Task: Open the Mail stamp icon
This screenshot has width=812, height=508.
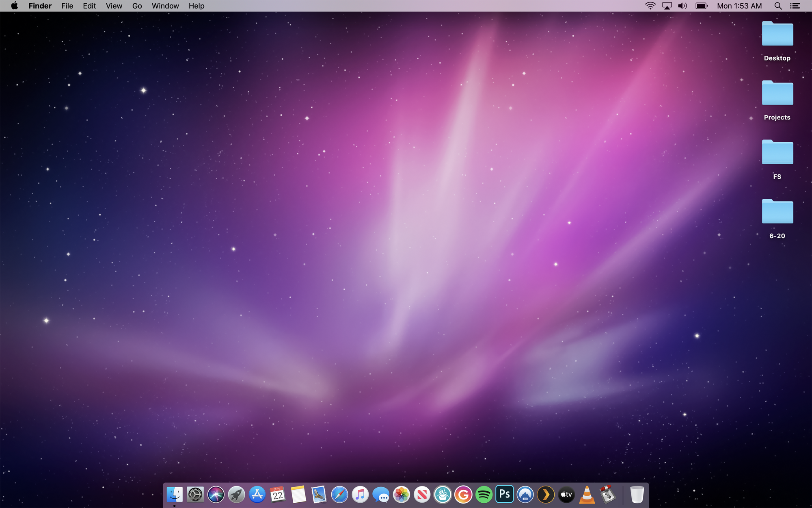Action: click(x=319, y=495)
